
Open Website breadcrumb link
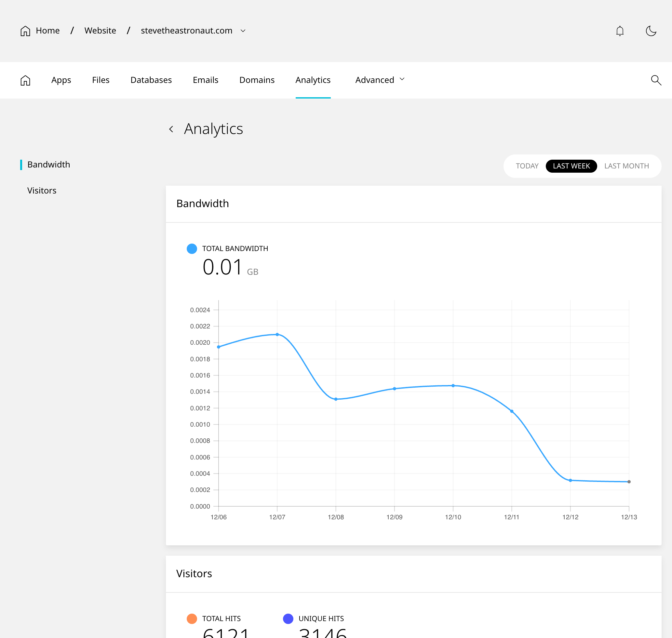[x=100, y=31]
